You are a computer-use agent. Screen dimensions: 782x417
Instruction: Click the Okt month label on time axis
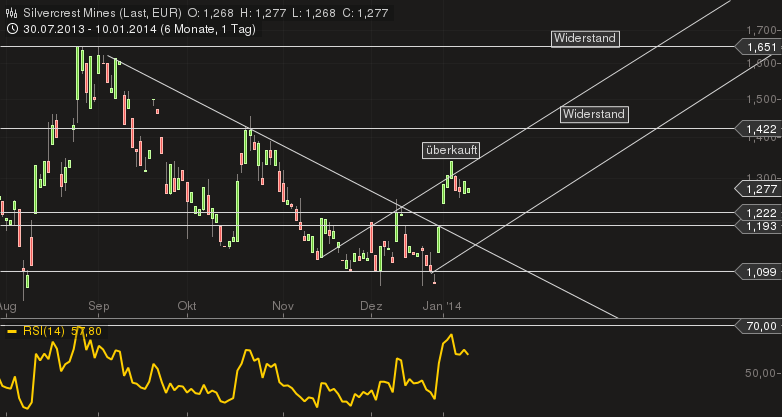(x=186, y=306)
